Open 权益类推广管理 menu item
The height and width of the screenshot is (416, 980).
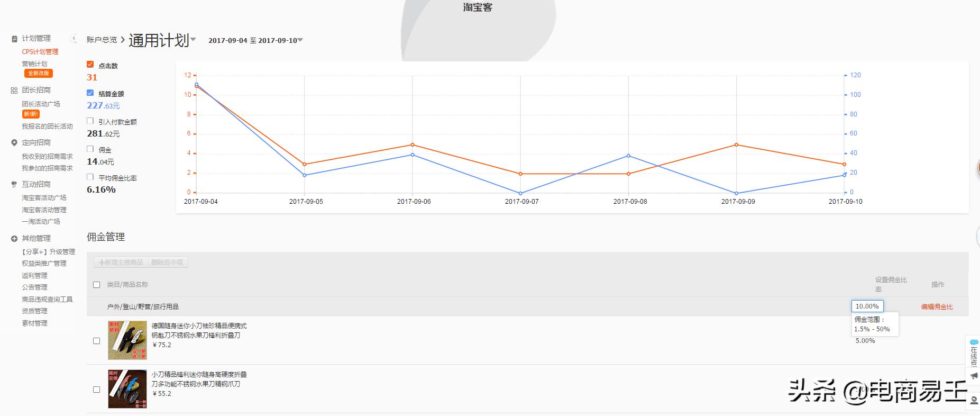tap(44, 264)
